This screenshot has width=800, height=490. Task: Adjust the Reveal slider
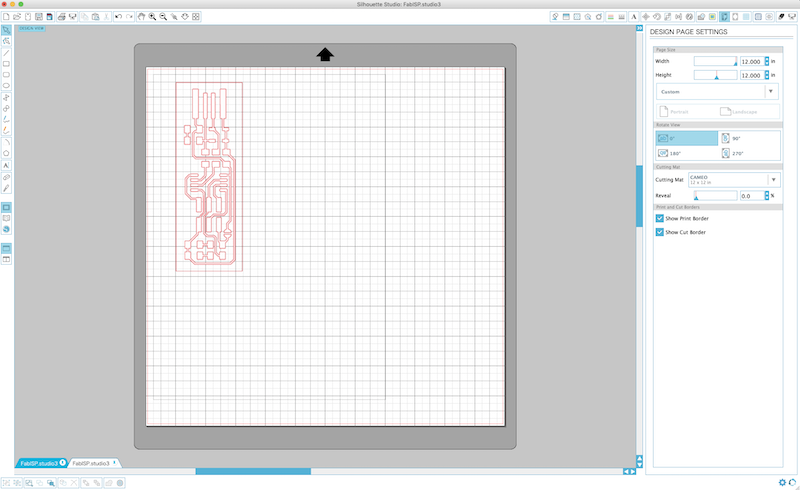pyautogui.click(x=715, y=195)
